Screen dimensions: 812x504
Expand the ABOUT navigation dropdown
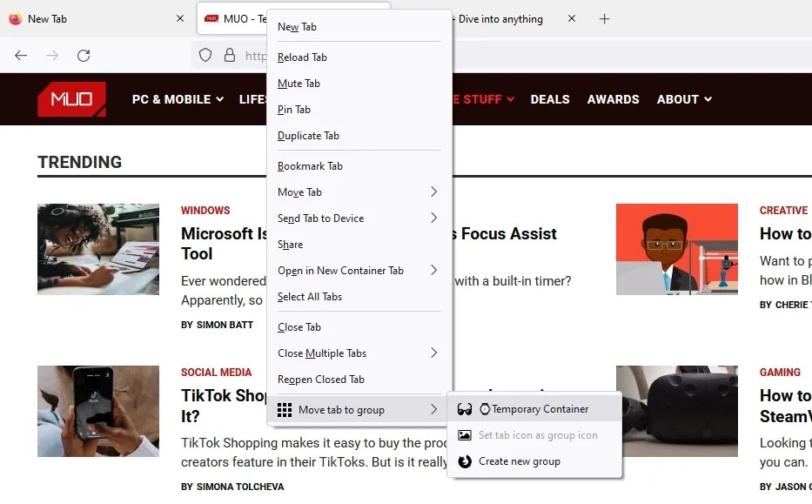click(684, 99)
